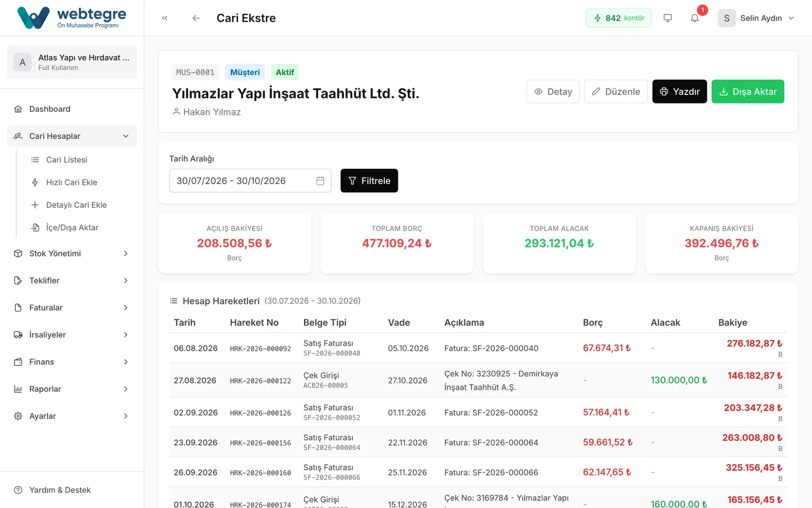Click the green Dışa Aktar button
Screen dimensions: 812x508
point(748,91)
